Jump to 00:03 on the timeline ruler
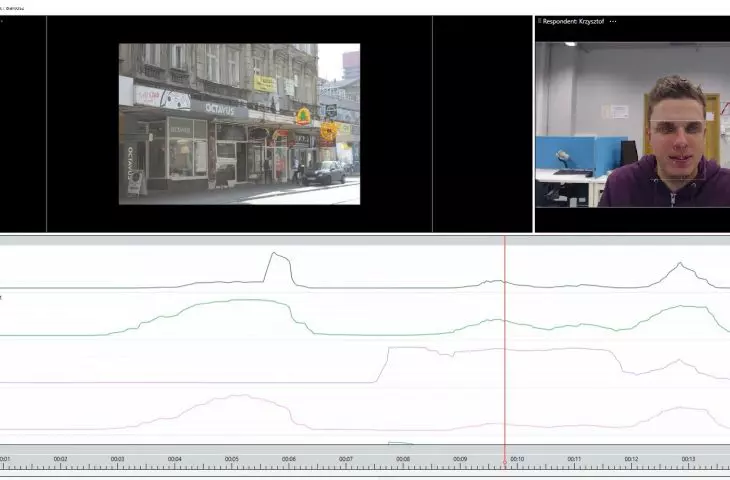 [x=117, y=459]
